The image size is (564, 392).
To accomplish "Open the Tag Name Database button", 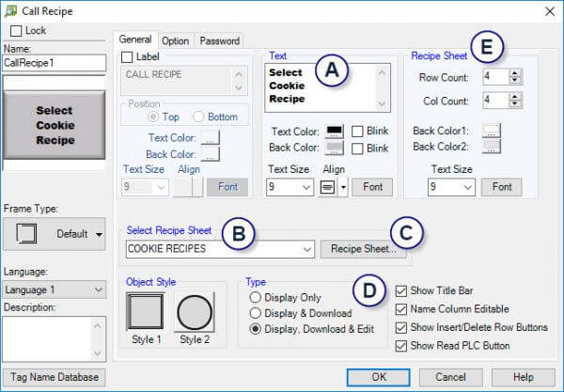I will 54,378.
